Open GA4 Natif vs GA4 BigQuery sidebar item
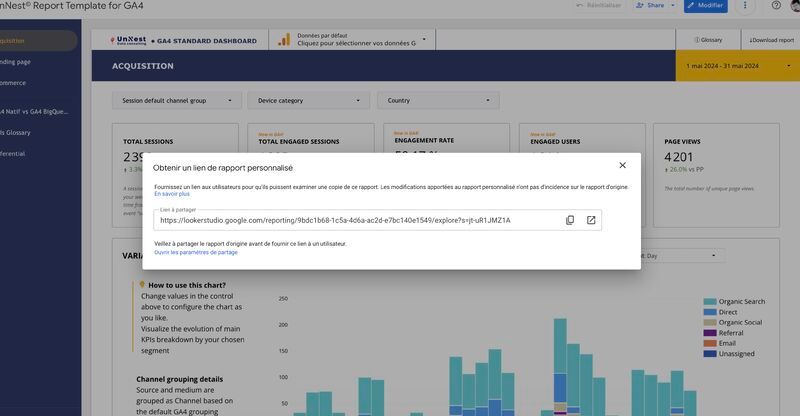The image size is (800, 416). (x=34, y=111)
